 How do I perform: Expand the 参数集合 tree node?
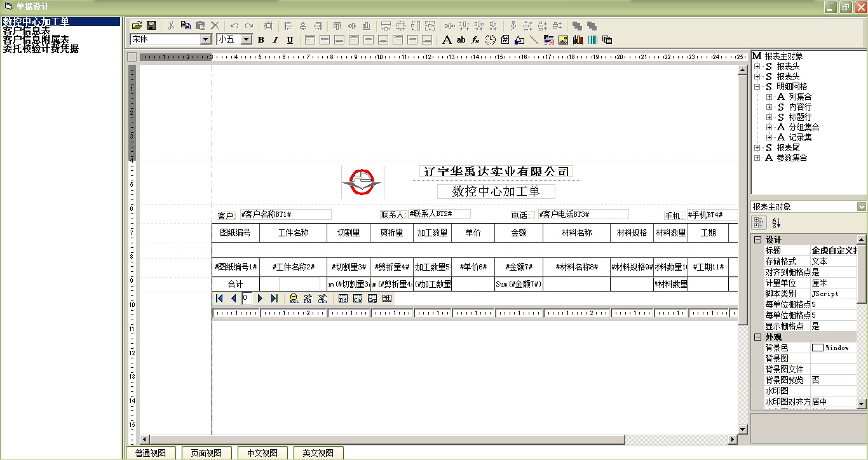[x=757, y=158]
